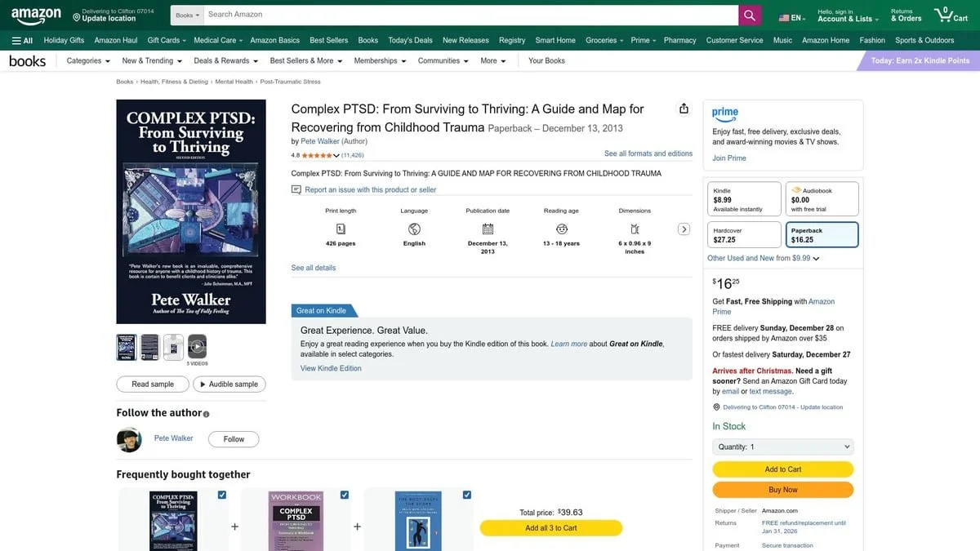The height and width of the screenshot is (551, 980).
Task: Click the See all details link
Action: (314, 268)
